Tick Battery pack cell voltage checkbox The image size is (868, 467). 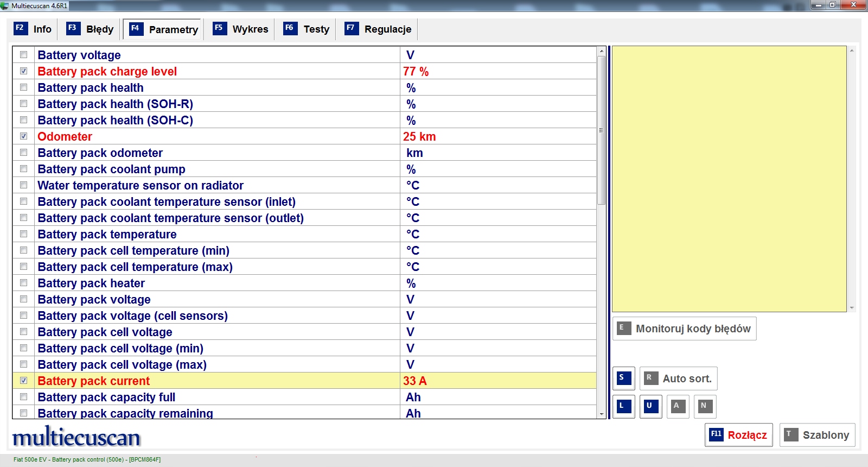pyautogui.click(x=23, y=332)
